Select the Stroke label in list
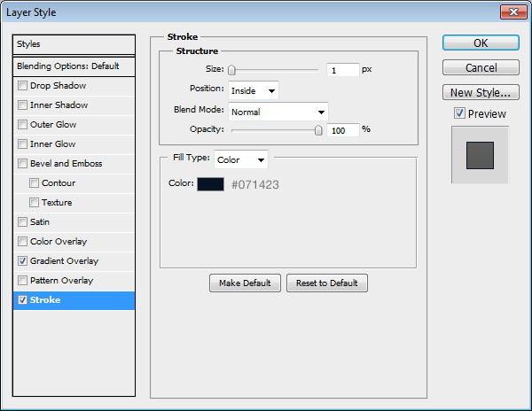This screenshot has height=411, width=532. tap(45, 300)
